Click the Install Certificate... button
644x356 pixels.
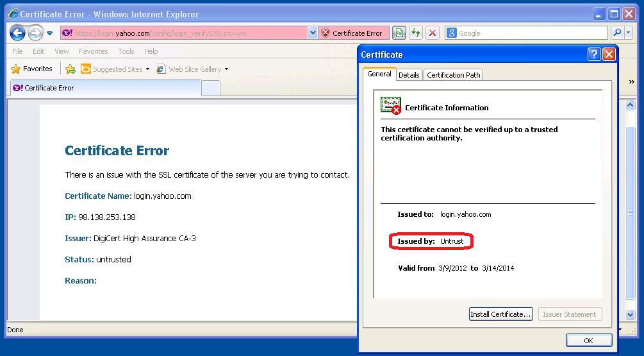point(500,314)
